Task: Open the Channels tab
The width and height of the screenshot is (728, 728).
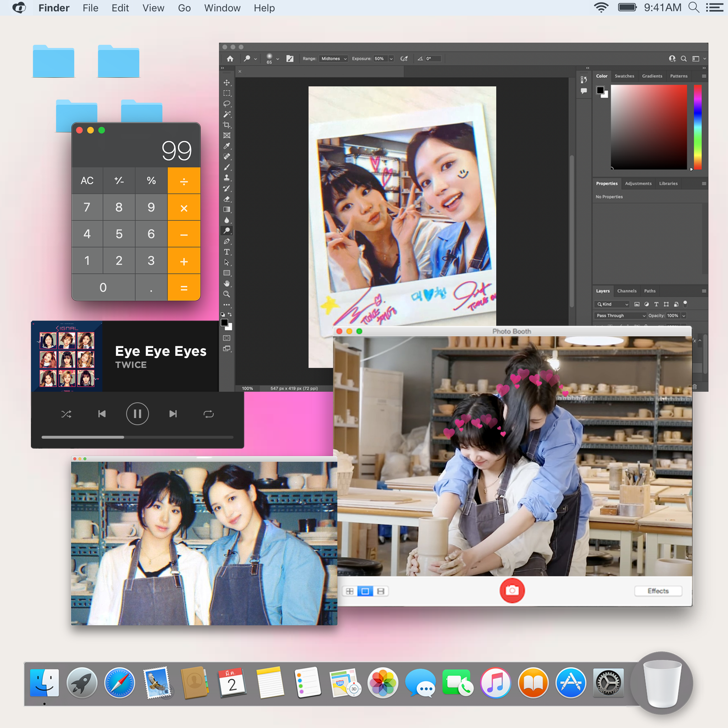Action: tap(627, 291)
